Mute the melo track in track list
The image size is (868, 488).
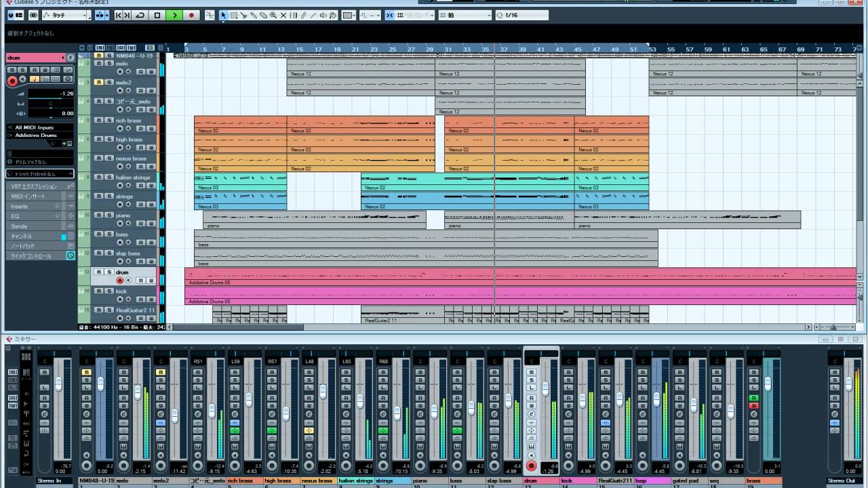tap(99, 64)
